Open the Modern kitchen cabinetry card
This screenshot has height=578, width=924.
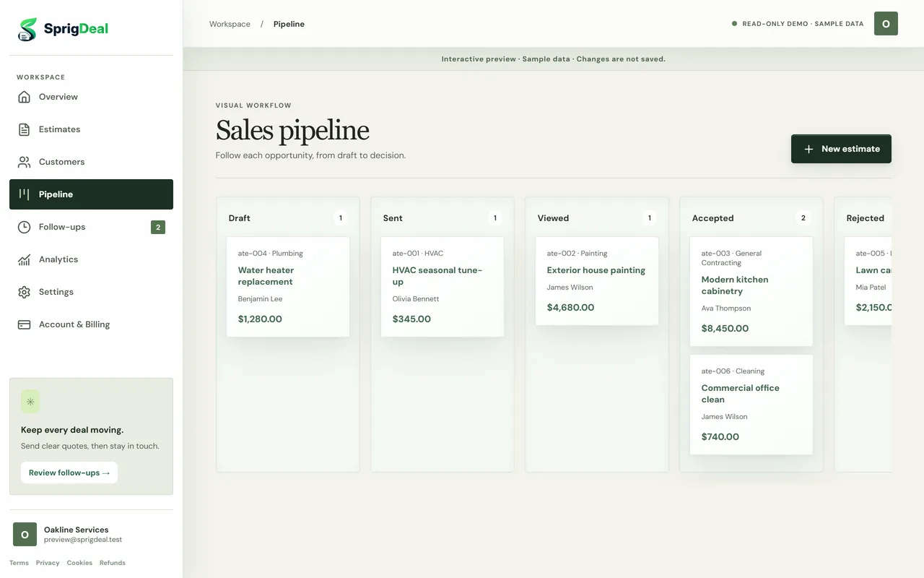coord(751,291)
